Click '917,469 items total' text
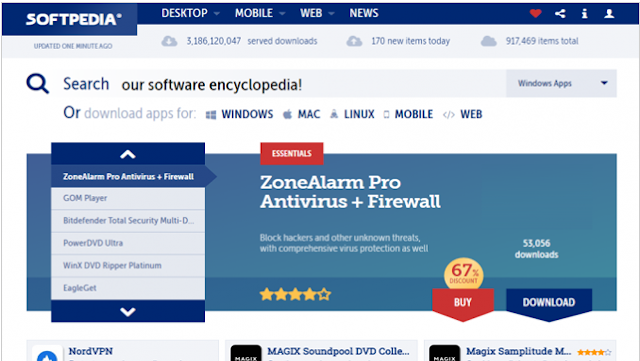The width and height of the screenshot is (640, 361). [x=542, y=41]
